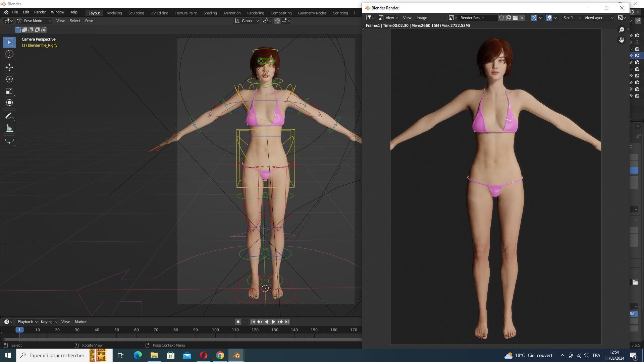Screen dimensions: 644x362
Task: Choose the Rotate tool in toolbar
Action: 9,79
